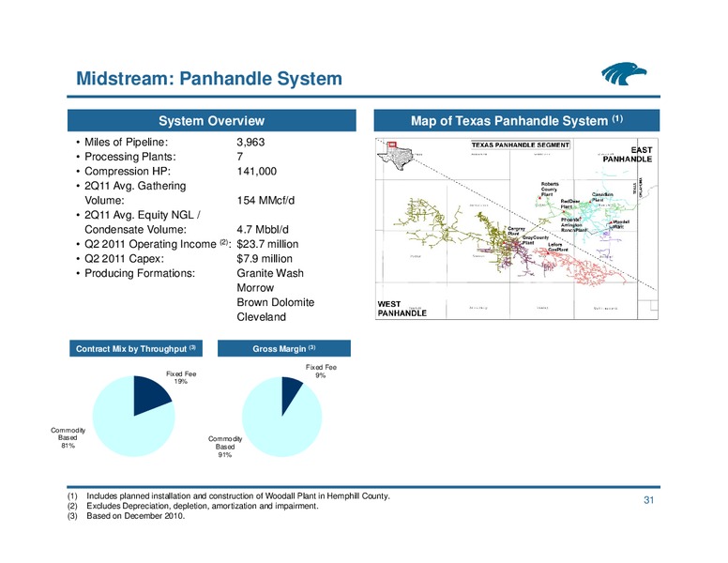The image size is (728, 563).
Task: Click the value '154 MMcf/d'
Action: coord(265,200)
